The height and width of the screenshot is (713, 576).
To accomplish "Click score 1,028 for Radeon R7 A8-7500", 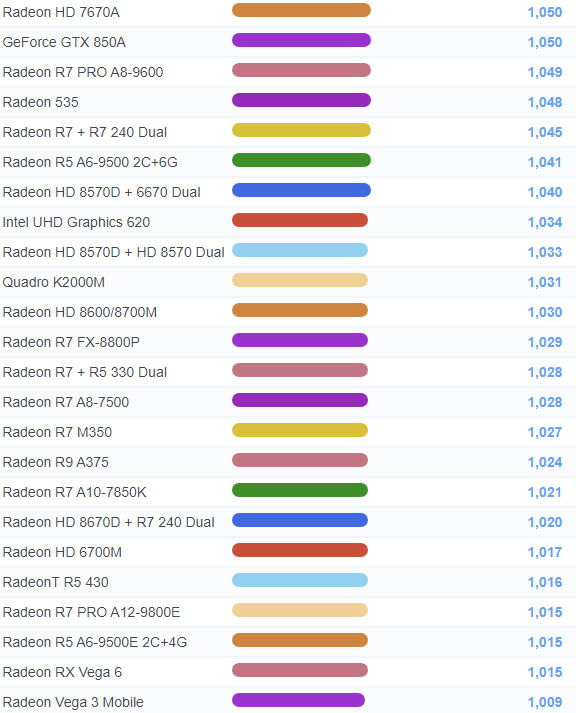I will (x=545, y=402).
